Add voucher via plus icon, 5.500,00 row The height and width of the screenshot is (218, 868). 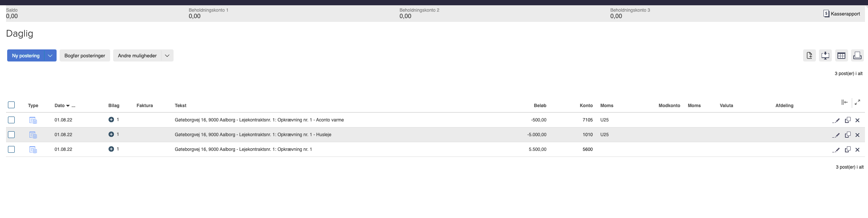[x=111, y=149]
